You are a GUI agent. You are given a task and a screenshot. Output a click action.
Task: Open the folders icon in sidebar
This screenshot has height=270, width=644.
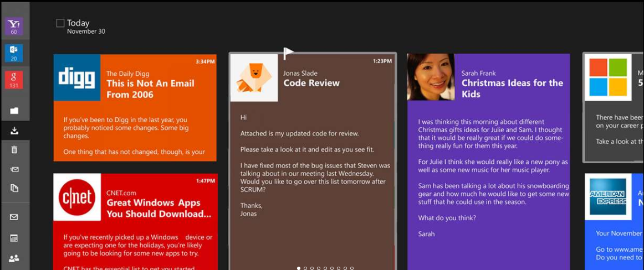(x=14, y=111)
